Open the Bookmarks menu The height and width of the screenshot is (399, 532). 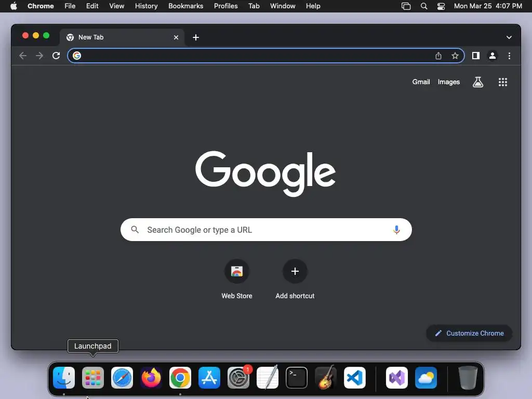pyautogui.click(x=186, y=6)
